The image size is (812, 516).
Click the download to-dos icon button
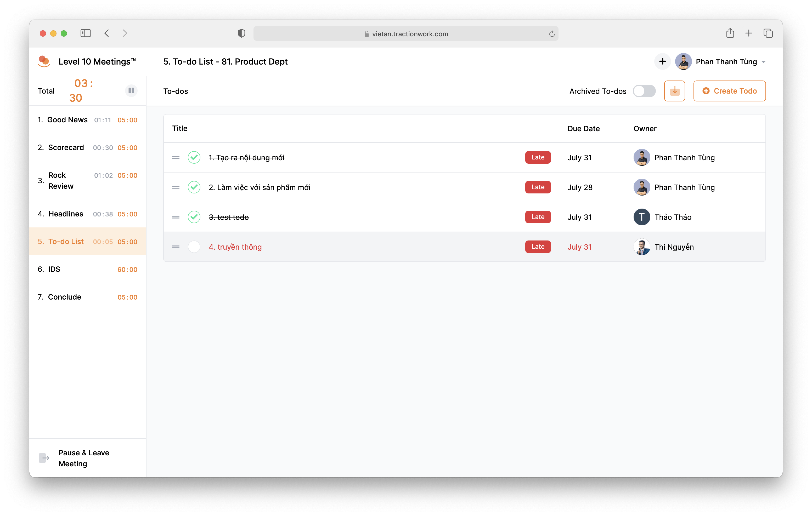[674, 91]
